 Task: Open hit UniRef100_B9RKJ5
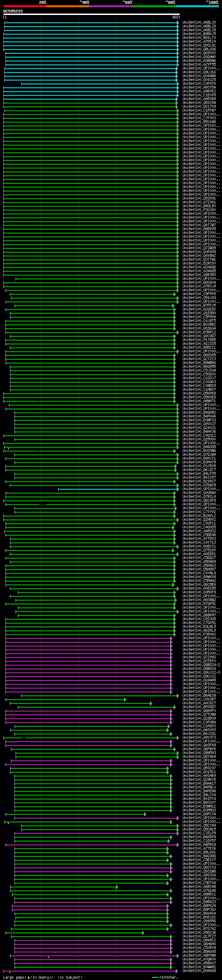coord(199,34)
